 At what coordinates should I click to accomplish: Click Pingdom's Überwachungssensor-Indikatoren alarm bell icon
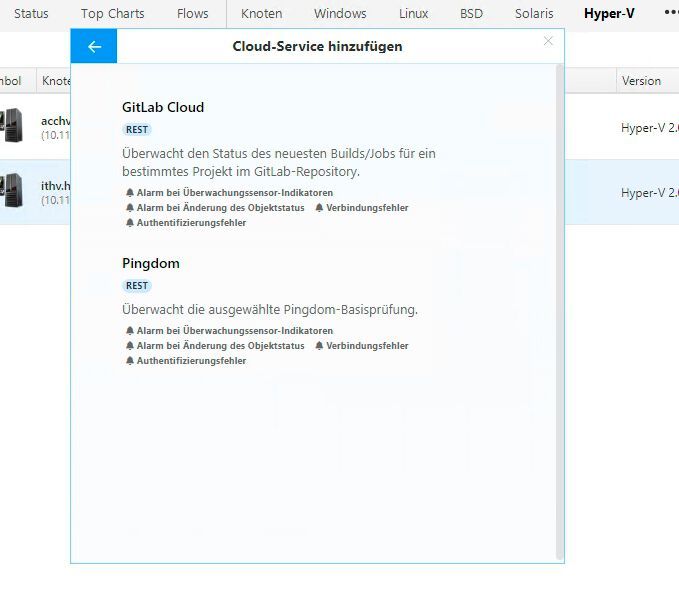click(129, 331)
